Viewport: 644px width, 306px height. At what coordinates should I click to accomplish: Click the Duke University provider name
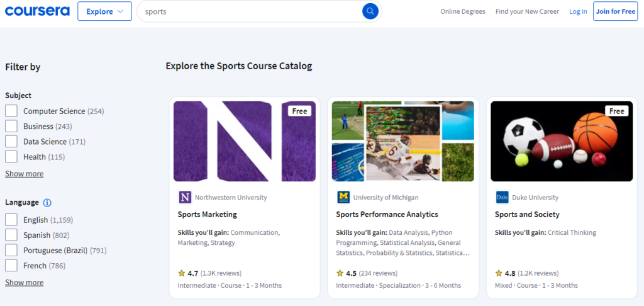tap(535, 198)
